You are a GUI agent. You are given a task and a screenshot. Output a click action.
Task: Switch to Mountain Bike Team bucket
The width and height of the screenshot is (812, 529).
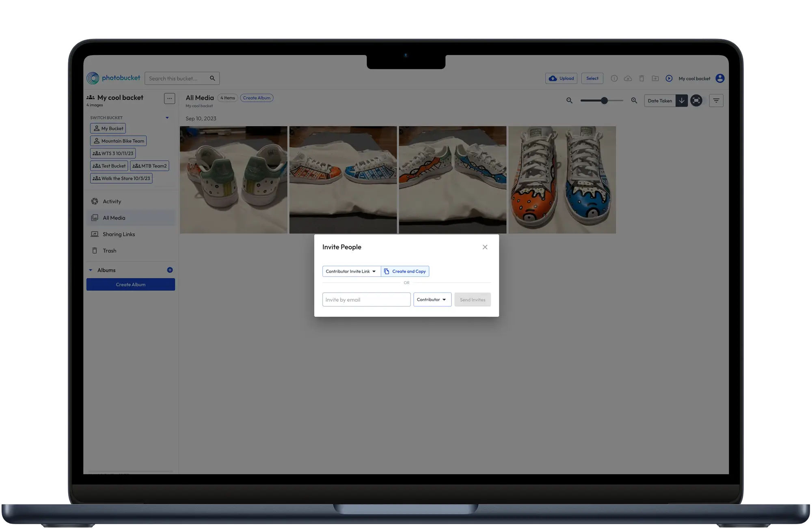tap(119, 141)
